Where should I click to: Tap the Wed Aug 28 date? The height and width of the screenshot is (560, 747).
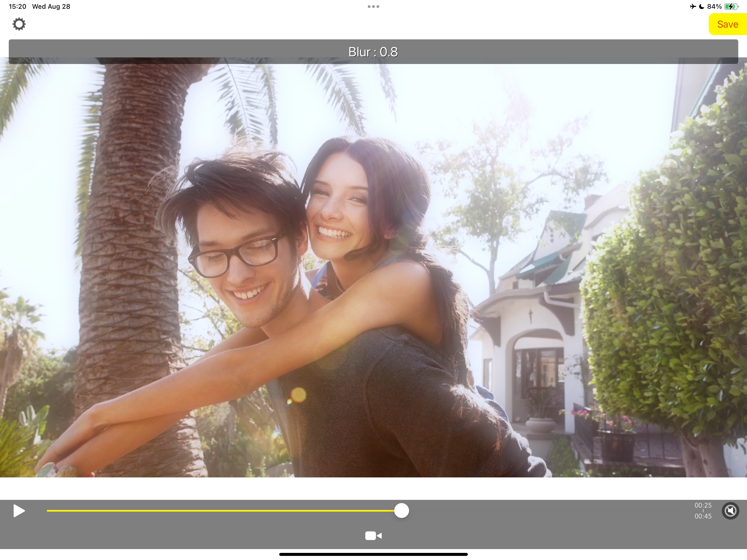point(51,6)
